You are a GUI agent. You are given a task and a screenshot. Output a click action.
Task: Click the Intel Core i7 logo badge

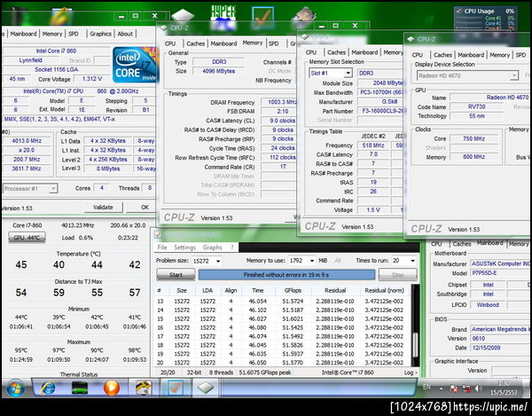[135, 65]
